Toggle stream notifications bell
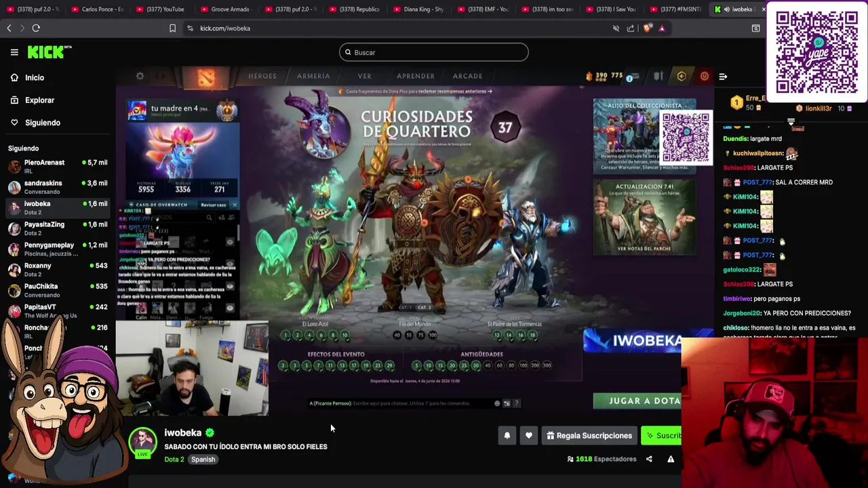The width and height of the screenshot is (868, 488). [507, 436]
